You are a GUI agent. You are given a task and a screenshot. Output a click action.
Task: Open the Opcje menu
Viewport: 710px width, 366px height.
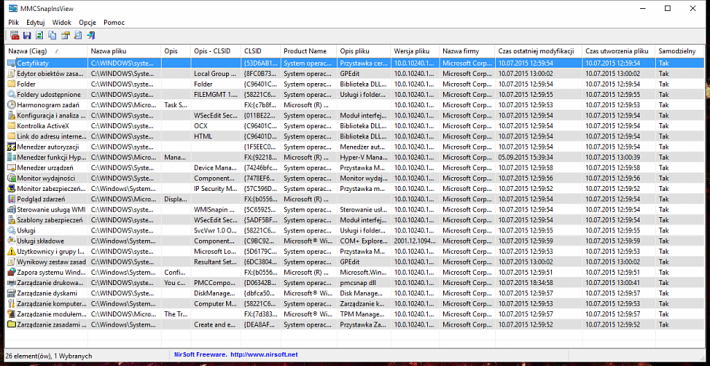tap(88, 22)
